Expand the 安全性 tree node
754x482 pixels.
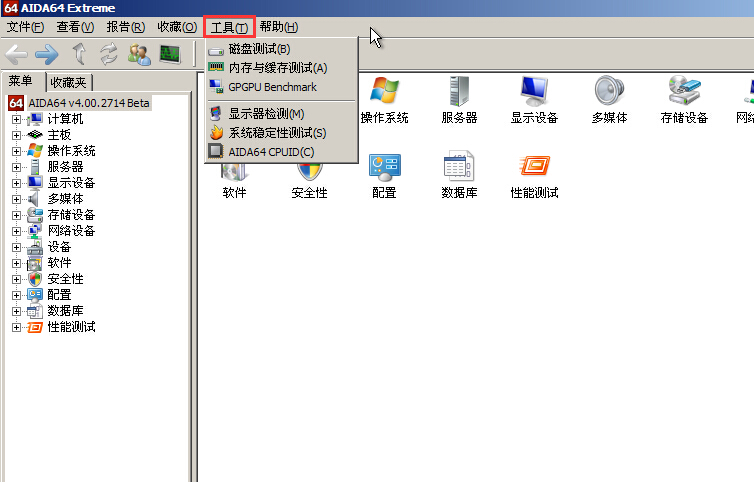click(16, 279)
